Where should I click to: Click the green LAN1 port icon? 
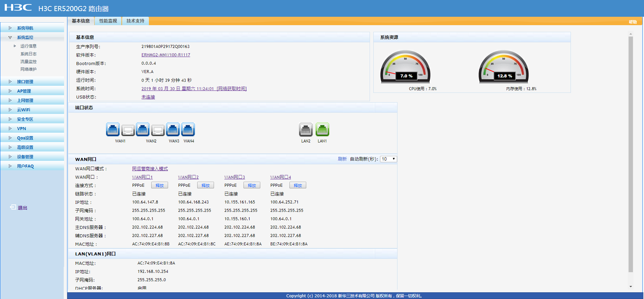(322, 129)
